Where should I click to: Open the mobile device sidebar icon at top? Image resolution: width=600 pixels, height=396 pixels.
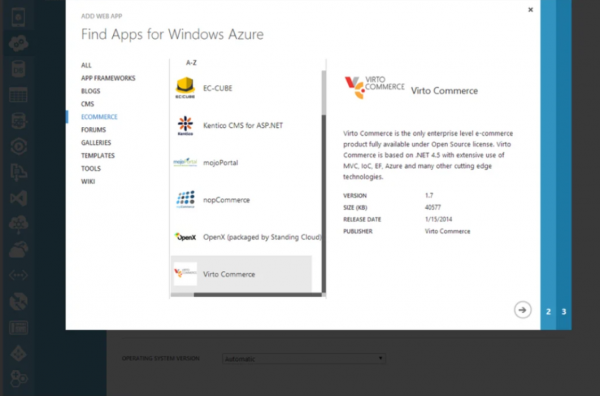(18, 18)
